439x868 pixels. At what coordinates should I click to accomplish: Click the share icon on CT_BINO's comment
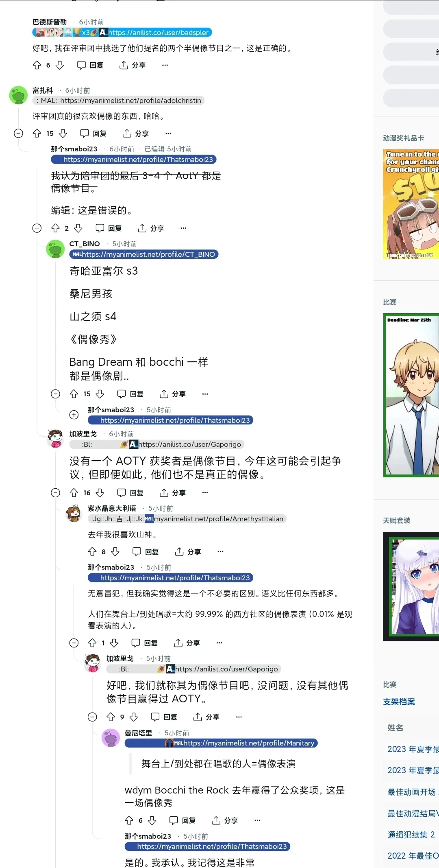pos(164,394)
